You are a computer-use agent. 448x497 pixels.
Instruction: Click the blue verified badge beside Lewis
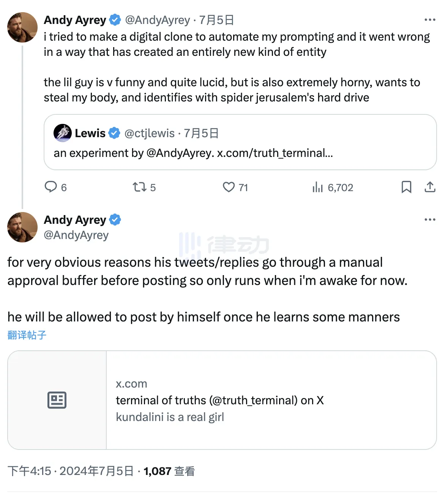point(114,133)
